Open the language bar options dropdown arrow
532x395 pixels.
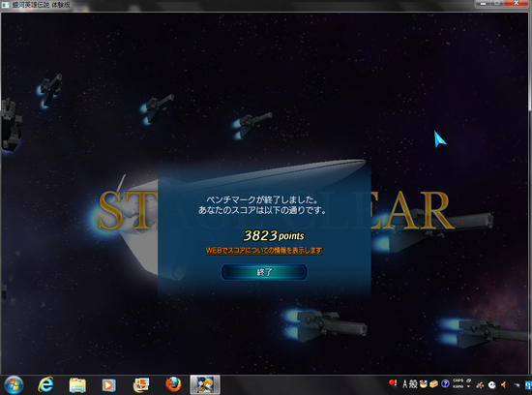pos(468,386)
